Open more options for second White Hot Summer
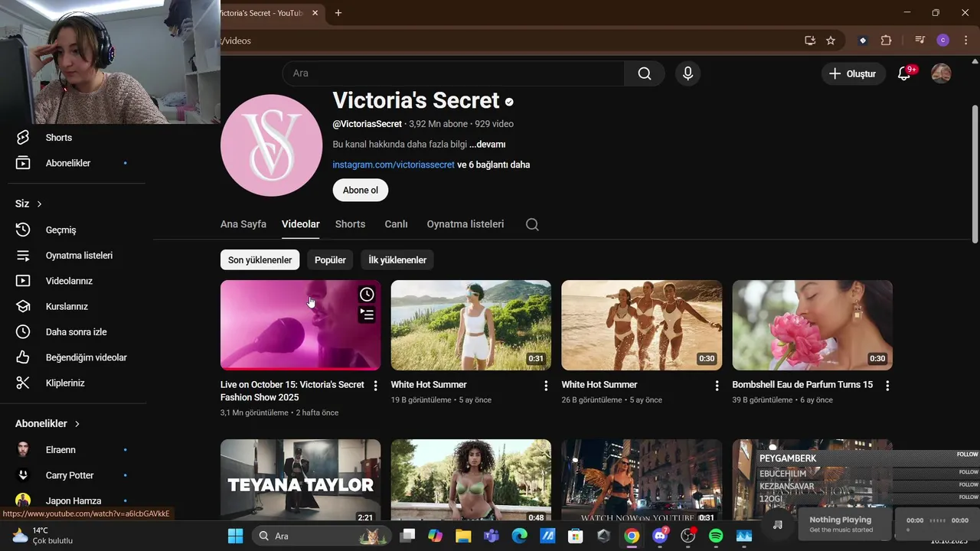This screenshot has height=551, width=980. (x=717, y=386)
